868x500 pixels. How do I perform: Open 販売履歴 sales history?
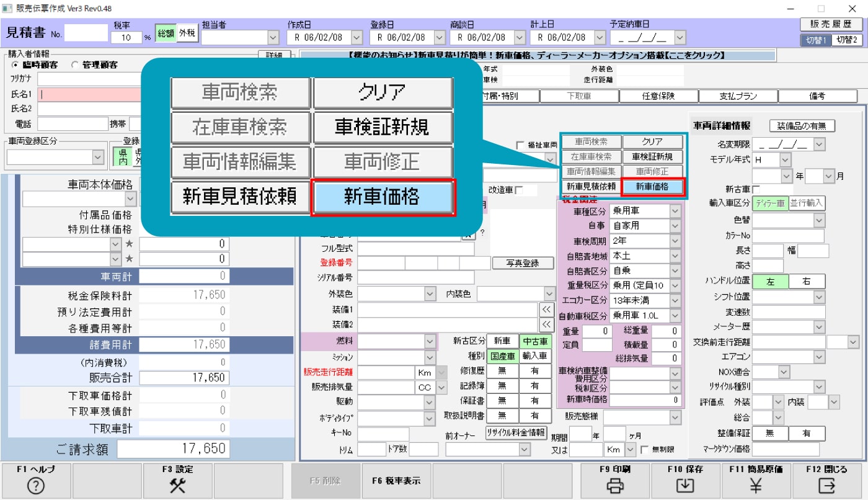831,25
